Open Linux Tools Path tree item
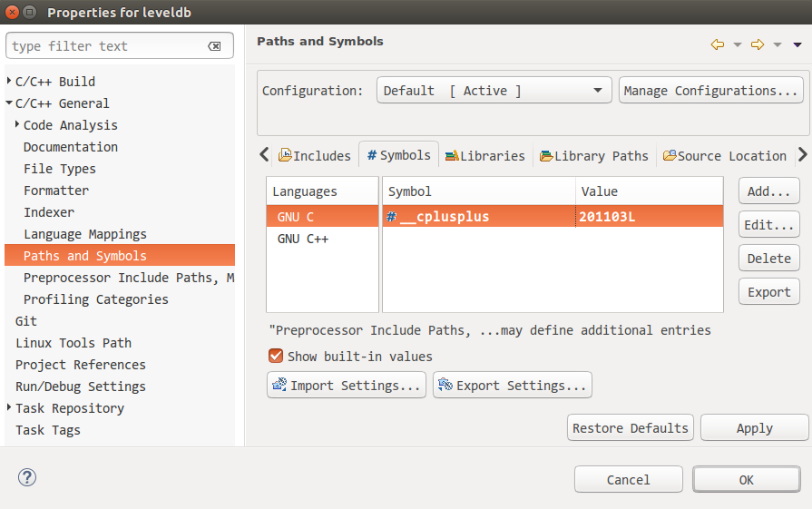The width and height of the screenshot is (812, 509). 73,343
